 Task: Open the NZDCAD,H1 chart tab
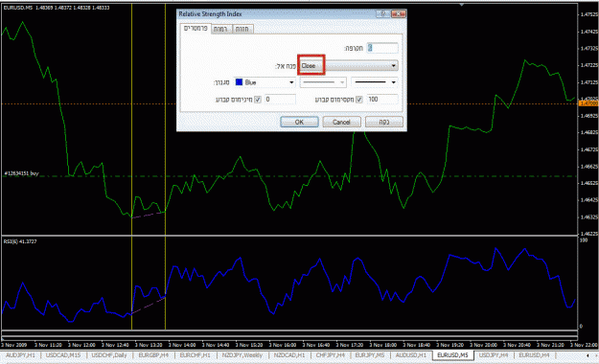(289, 355)
